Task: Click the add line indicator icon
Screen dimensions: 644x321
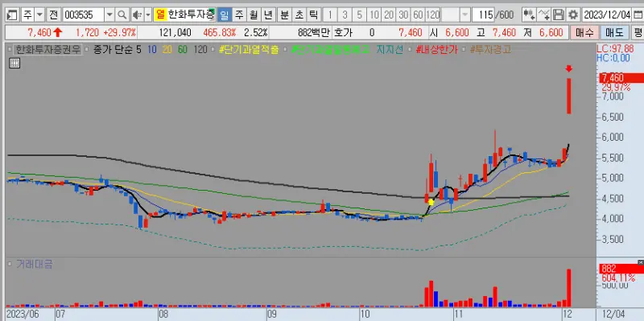Action: [x=543, y=15]
